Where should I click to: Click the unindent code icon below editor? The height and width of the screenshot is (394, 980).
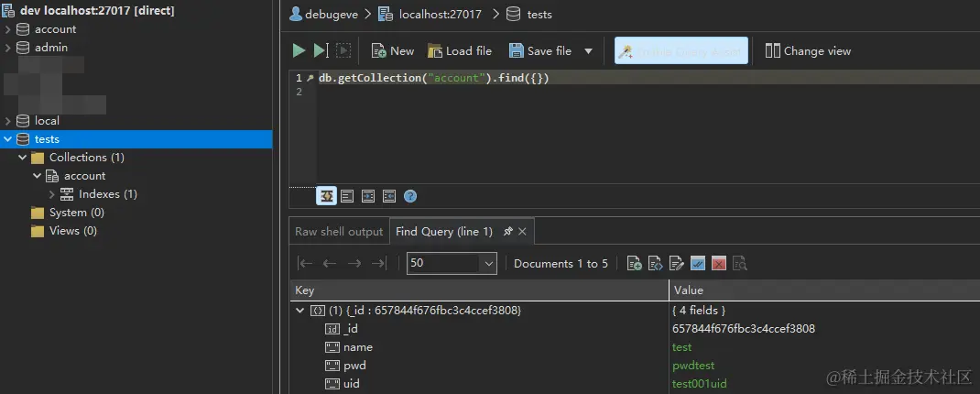tap(388, 196)
